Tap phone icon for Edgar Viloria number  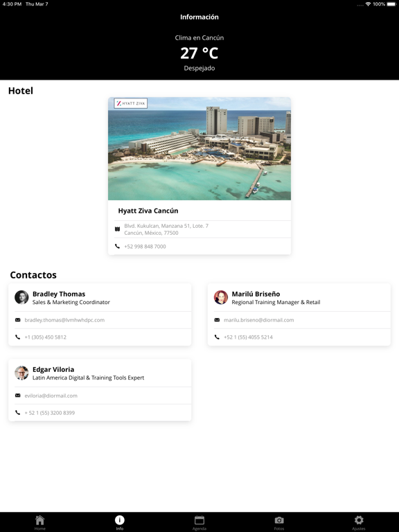click(x=17, y=413)
